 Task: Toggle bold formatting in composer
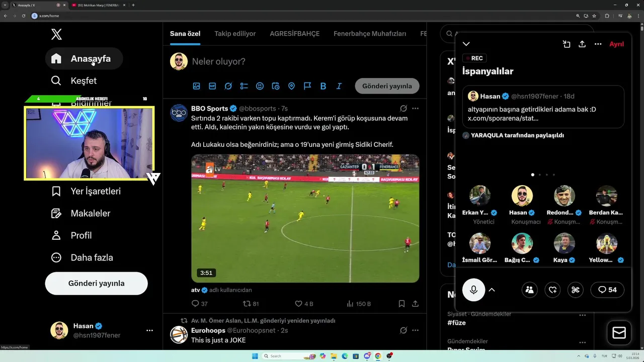(323, 86)
